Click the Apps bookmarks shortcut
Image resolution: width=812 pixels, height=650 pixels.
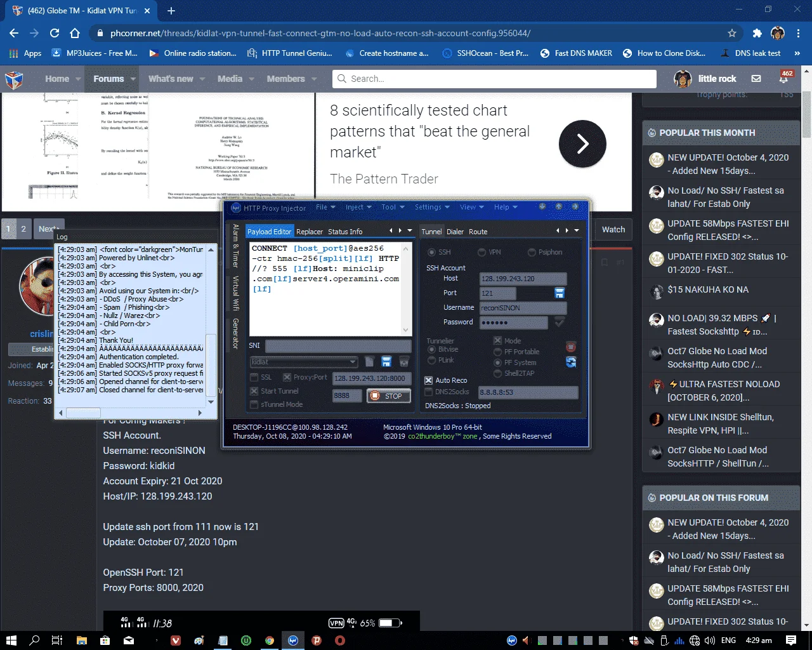25,53
